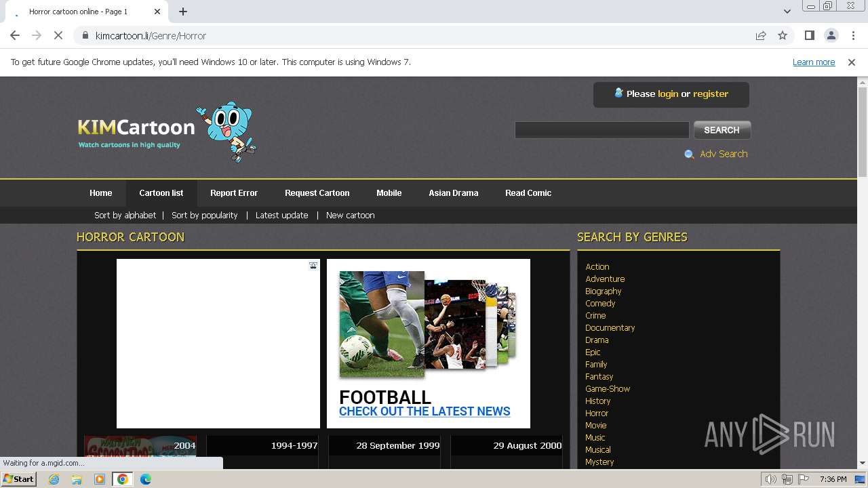The height and width of the screenshot is (488, 868).
Task: Click Latest update link
Action: click(x=281, y=215)
